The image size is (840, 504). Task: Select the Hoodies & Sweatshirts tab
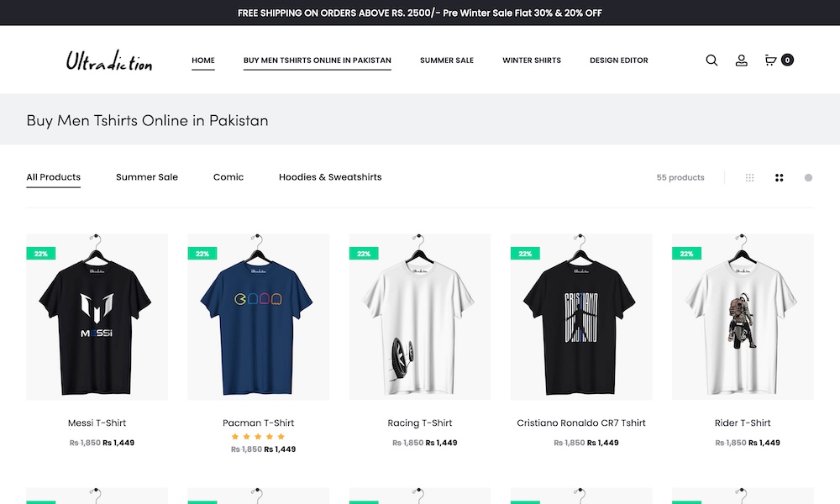(330, 177)
